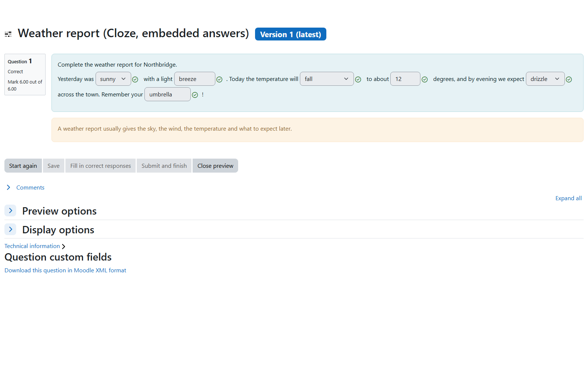Open the sunny dropdown for yesterday's sky
This screenshot has width=588, height=368.
[x=113, y=79]
